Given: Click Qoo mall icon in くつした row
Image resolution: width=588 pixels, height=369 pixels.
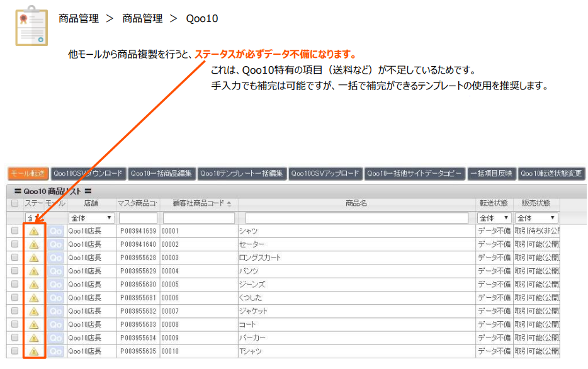Looking at the screenshot, I should click(x=55, y=298).
